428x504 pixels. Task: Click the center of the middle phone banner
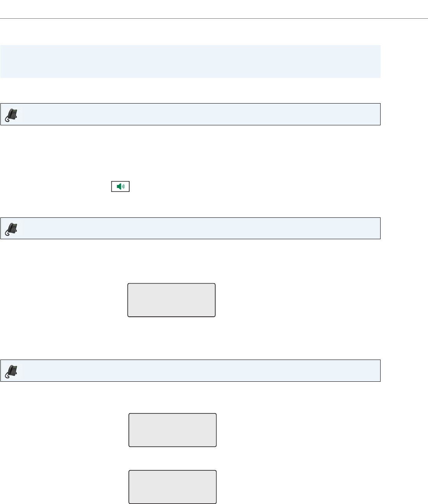(x=190, y=229)
